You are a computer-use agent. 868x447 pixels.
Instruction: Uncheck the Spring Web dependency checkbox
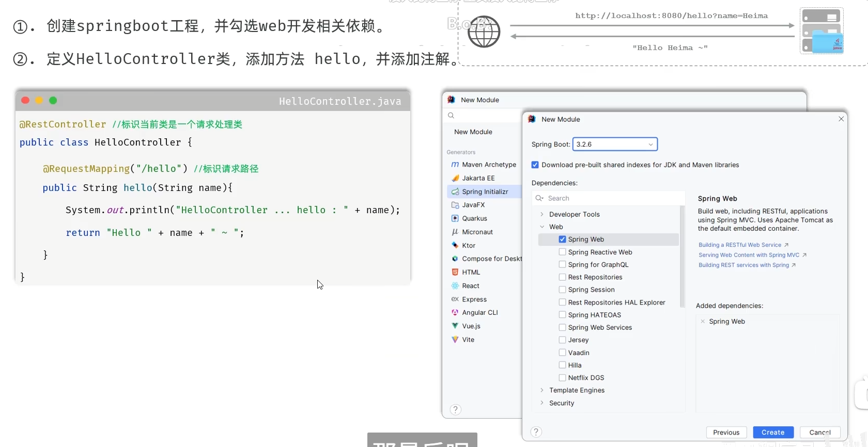click(562, 239)
